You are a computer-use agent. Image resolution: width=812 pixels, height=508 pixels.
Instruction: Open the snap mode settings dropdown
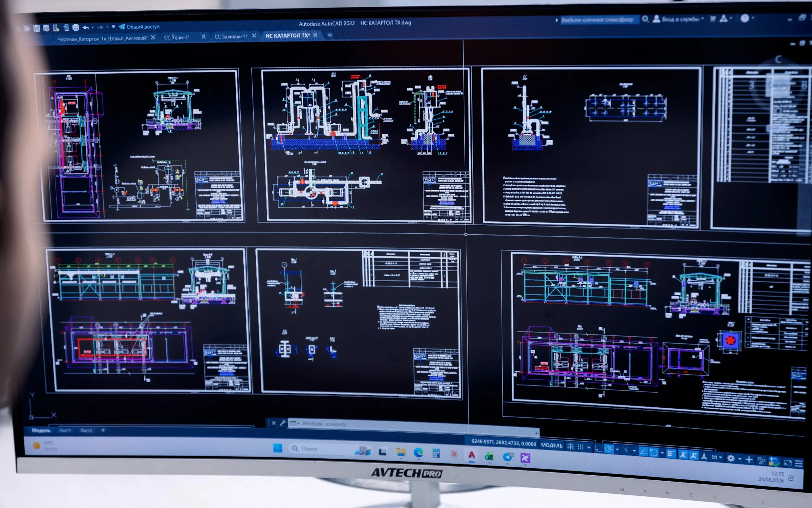(x=589, y=448)
